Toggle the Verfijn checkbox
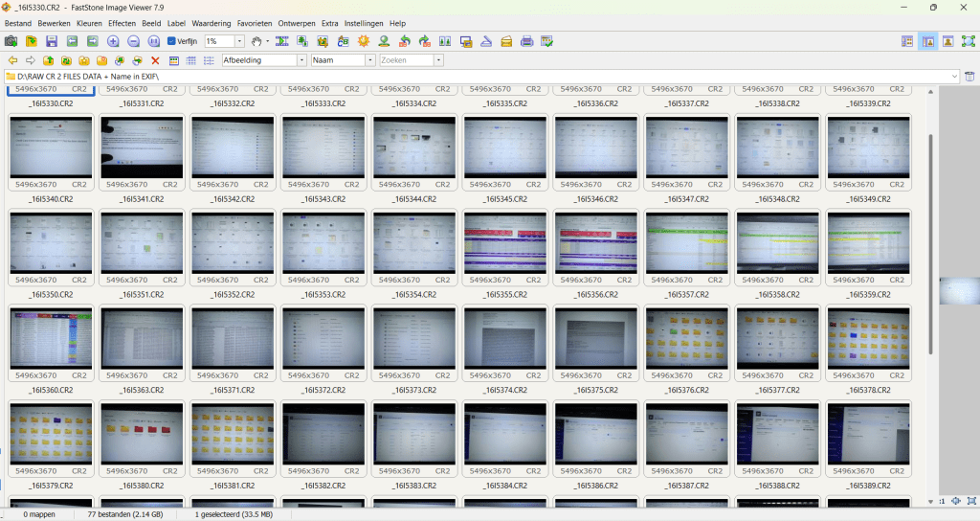This screenshot has height=521, width=980. coord(171,41)
